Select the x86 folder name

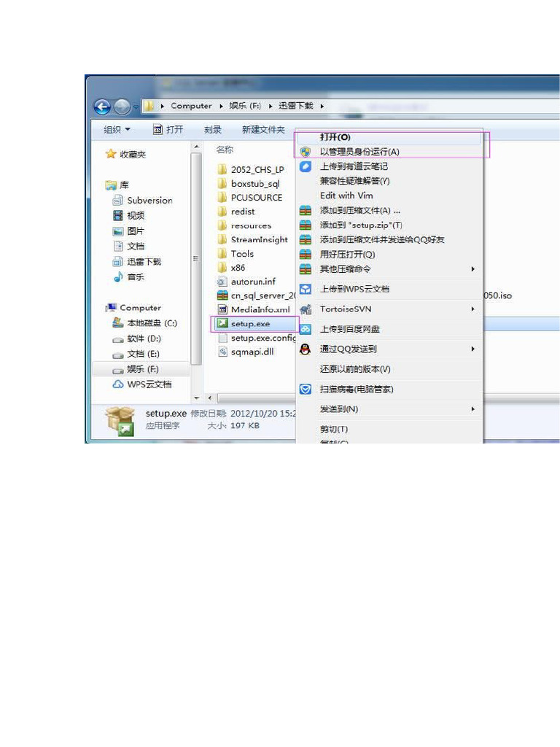238,268
